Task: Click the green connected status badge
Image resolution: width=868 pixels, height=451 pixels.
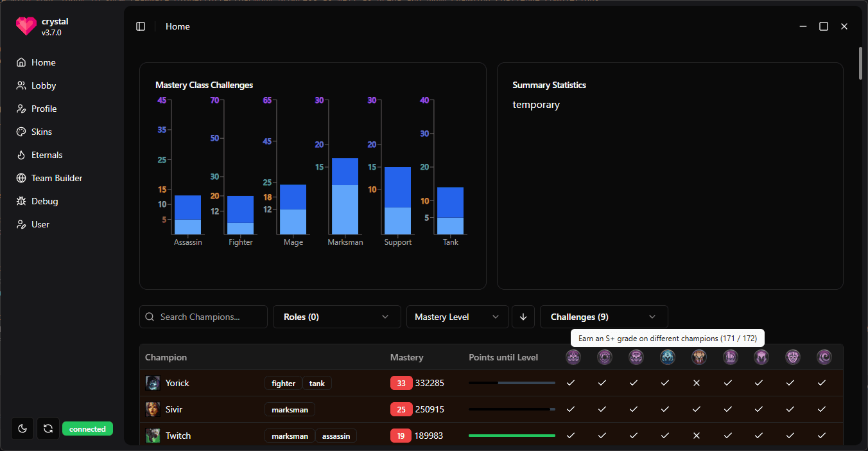Action: (87, 429)
